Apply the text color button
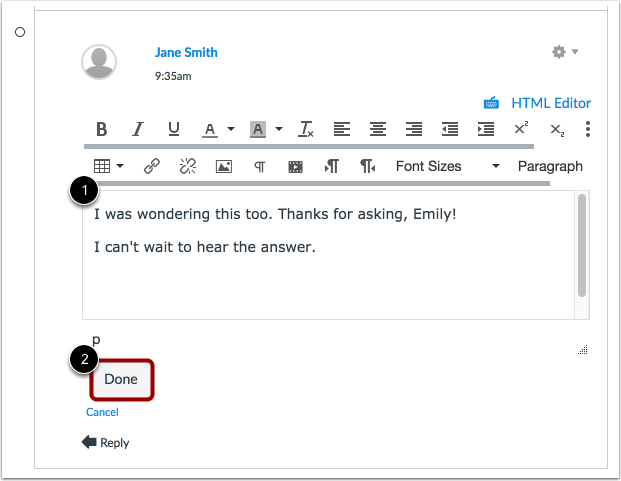Screen dimensions: 621x481 210,129
